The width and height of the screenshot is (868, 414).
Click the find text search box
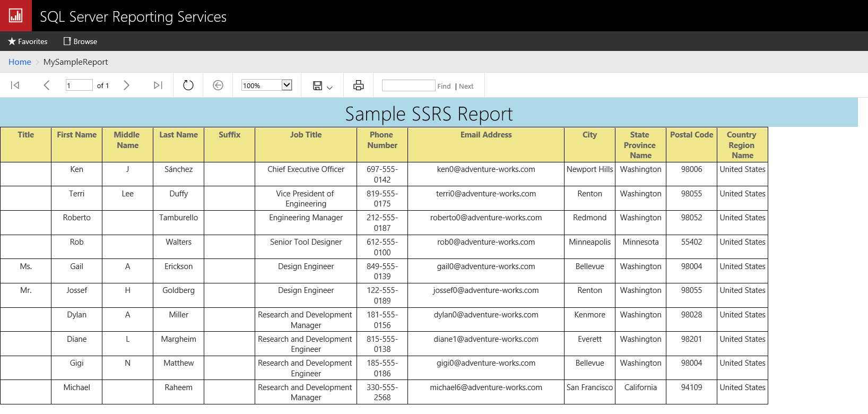[x=408, y=85]
